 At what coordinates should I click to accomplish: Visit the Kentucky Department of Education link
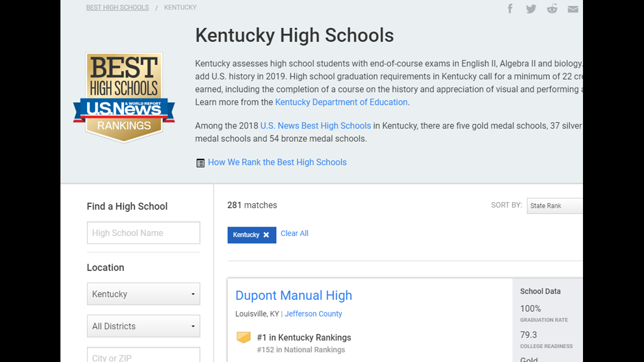341,102
